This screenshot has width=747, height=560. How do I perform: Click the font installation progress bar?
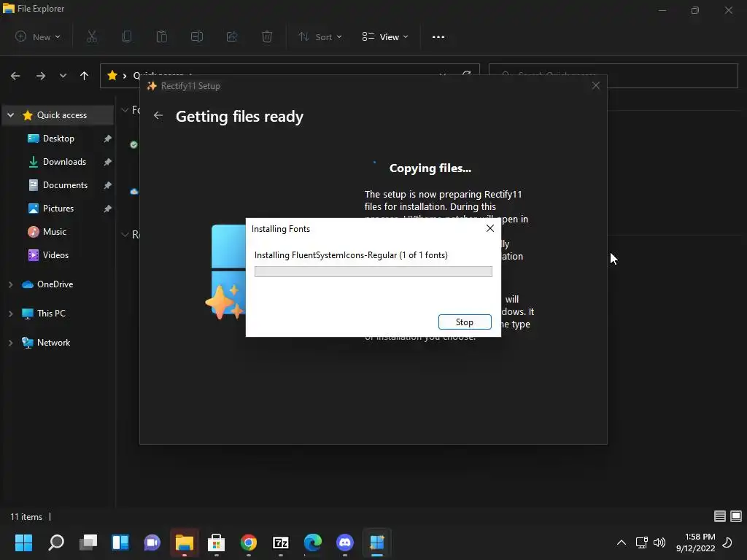(373, 271)
